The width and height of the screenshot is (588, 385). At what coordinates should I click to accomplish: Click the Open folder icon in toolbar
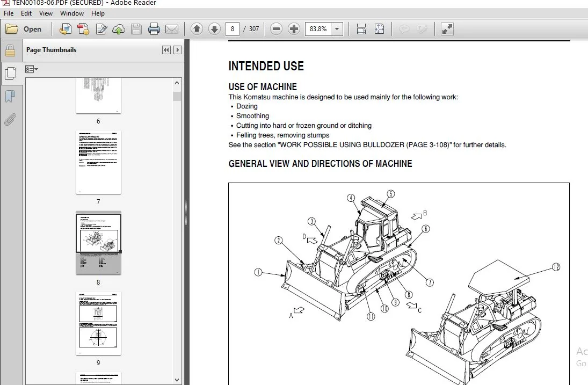[12, 29]
